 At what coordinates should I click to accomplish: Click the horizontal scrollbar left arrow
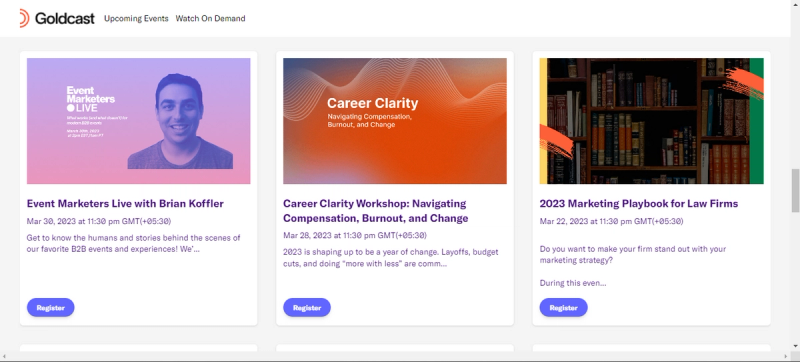(x=4, y=355)
